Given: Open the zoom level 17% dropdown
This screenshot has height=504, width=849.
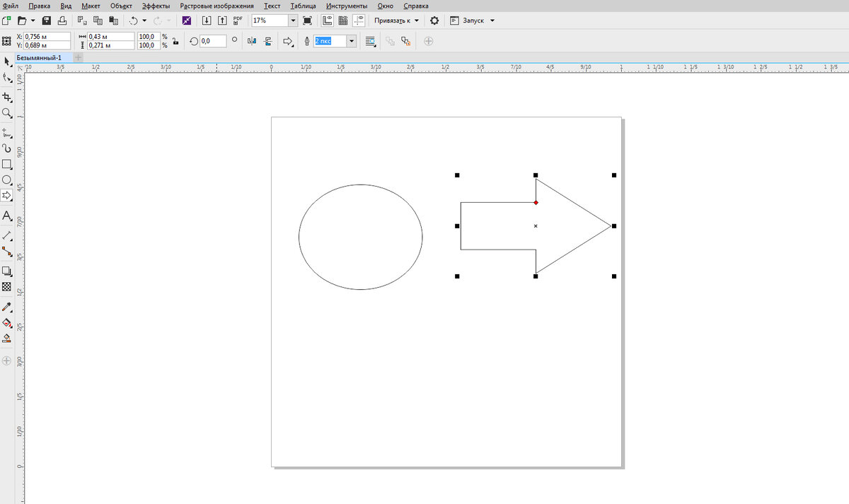Looking at the screenshot, I should point(293,20).
